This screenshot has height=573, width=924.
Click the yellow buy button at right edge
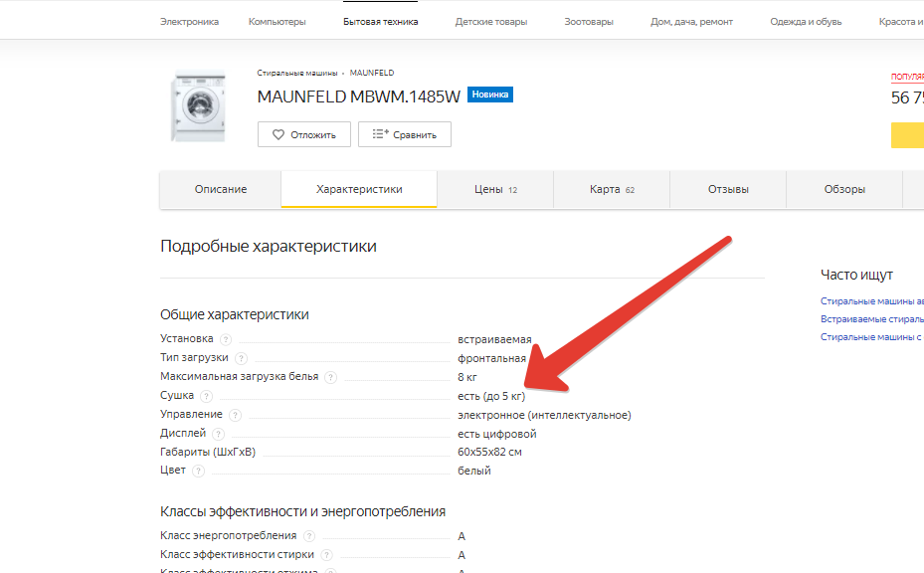(907, 135)
